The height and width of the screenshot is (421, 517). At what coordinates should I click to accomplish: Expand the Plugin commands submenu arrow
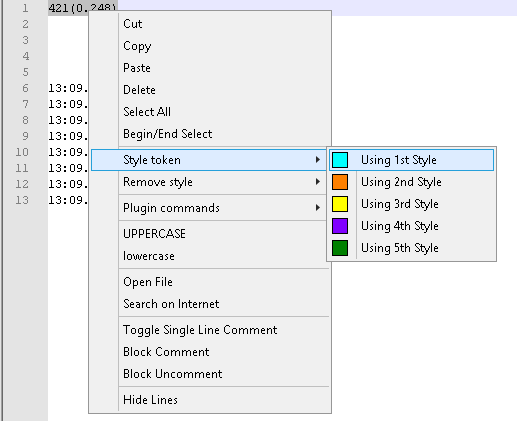318,208
